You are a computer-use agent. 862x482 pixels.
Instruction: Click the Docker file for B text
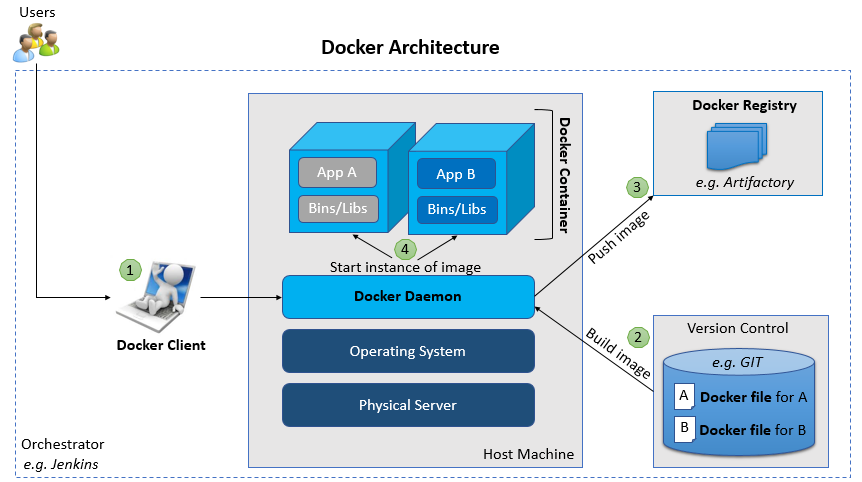pyautogui.click(x=753, y=430)
